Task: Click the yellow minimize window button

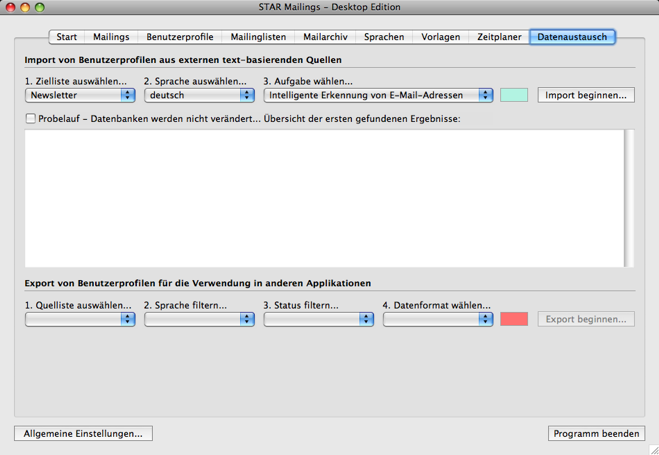Action: pyautogui.click(x=25, y=7)
